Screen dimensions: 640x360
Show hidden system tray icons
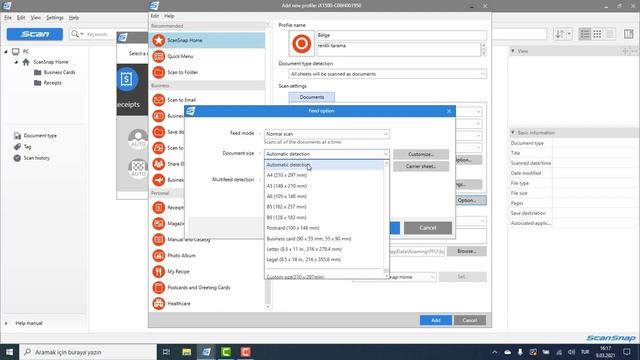494,352
